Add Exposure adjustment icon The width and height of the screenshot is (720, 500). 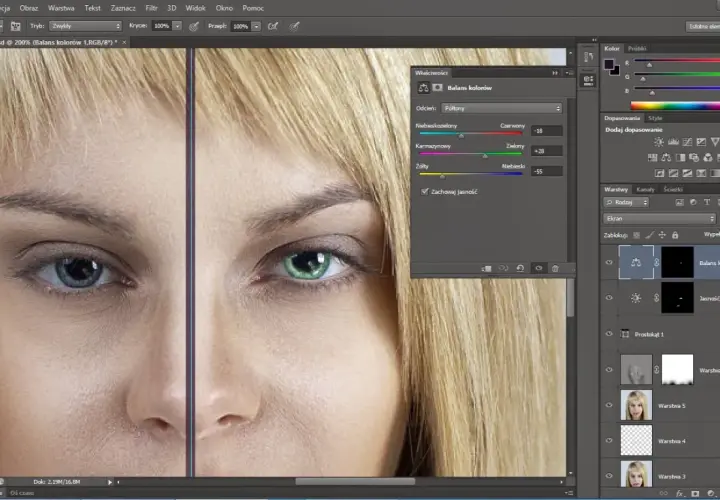click(x=701, y=142)
